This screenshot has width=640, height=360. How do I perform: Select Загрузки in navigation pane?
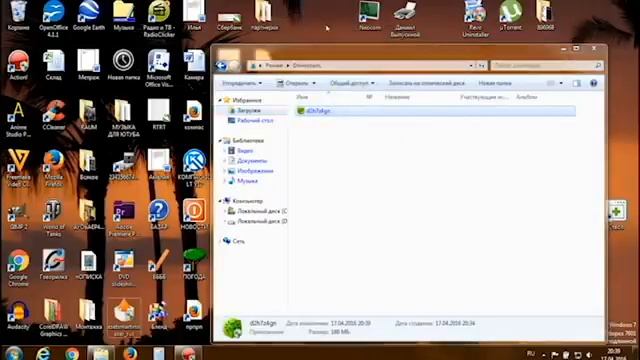(x=249, y=111)
